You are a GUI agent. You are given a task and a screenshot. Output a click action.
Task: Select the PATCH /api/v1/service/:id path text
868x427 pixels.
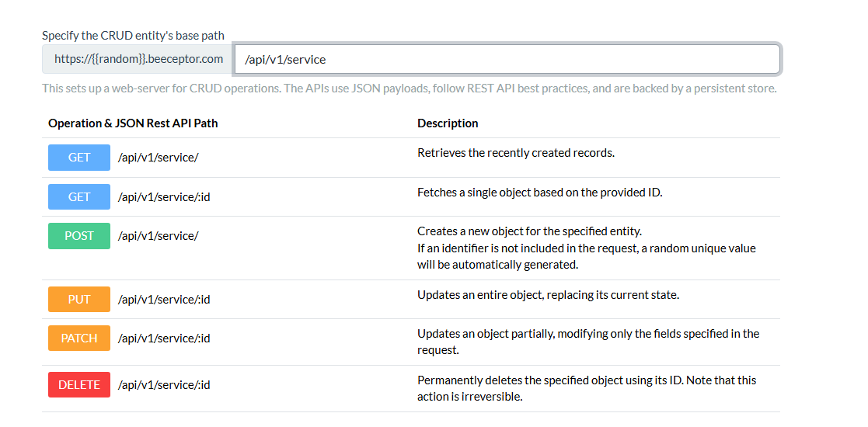[164, 338]
